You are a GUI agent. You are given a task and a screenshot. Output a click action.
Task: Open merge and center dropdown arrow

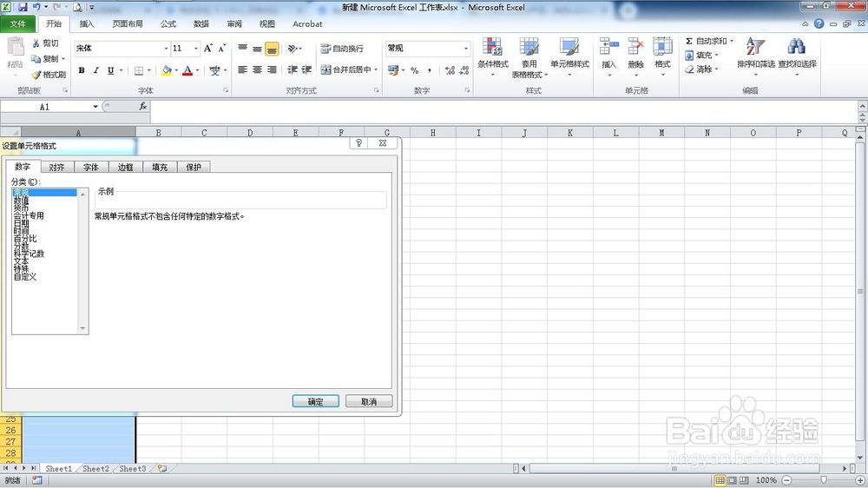(376, 69)
